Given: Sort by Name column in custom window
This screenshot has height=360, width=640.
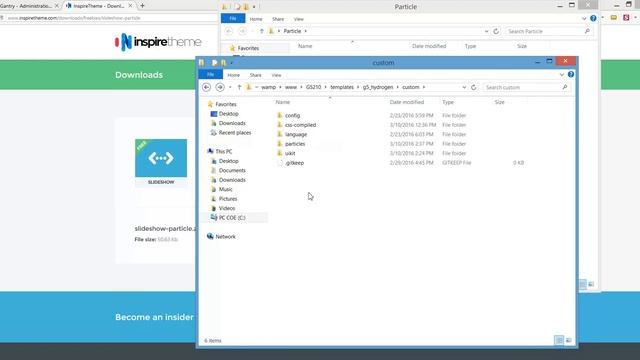Looking at the screenshot, I should (x=282, y=102).
